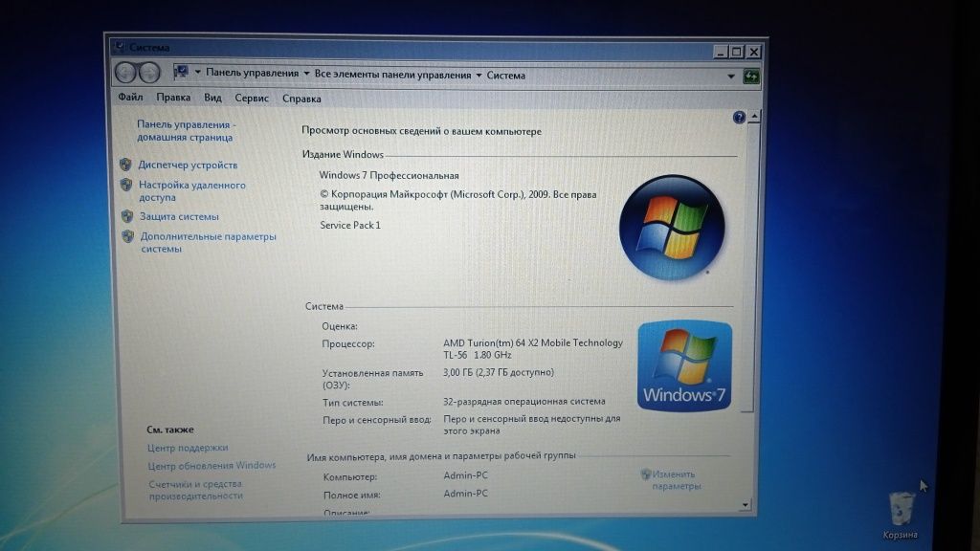Viewport: 980px width, 551px height.
Task: Click the AMD Turion 64 X2 processor value
Action: [533, 348]
